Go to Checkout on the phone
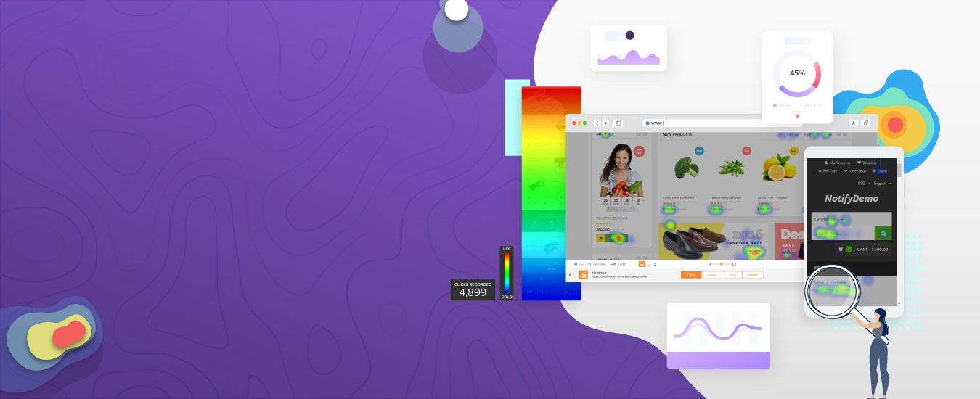This screenshot has height=399, width=980. [x=855, y=171]
